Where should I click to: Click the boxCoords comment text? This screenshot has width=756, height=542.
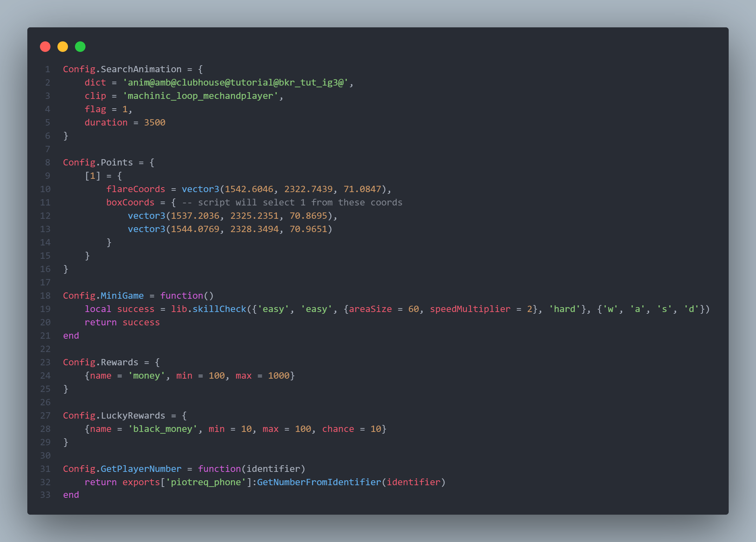[292, 203]
